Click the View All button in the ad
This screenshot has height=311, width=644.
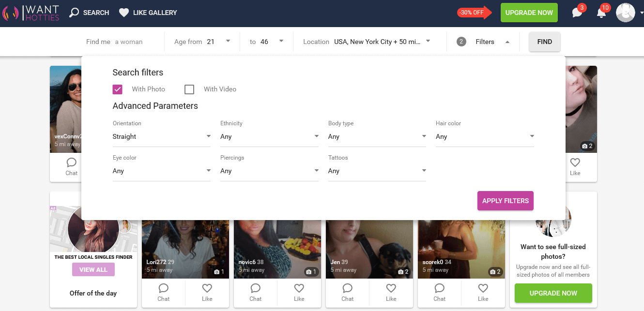93,269
